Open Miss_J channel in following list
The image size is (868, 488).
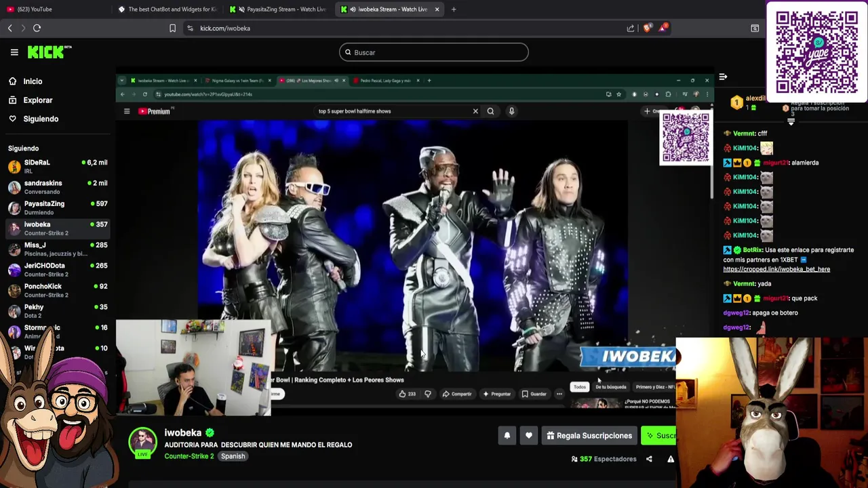point(58,249)
